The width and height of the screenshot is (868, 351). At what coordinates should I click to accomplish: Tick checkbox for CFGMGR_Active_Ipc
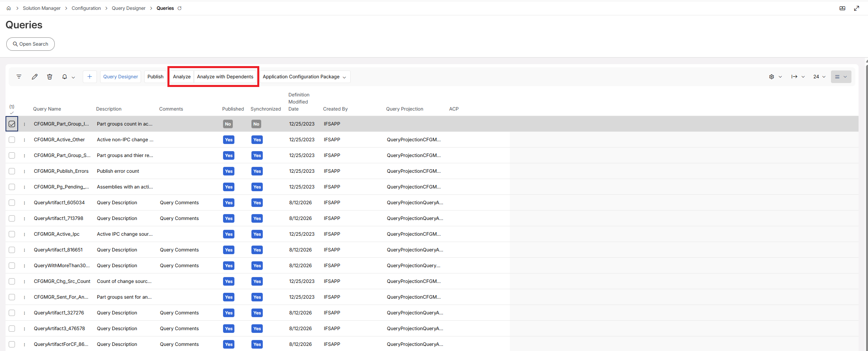click(x=12, y=234)
